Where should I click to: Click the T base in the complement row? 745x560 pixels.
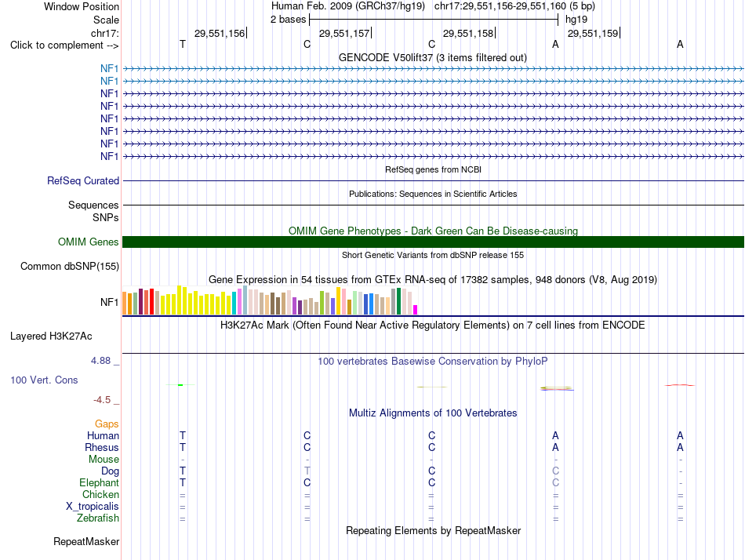coord(183,44)
